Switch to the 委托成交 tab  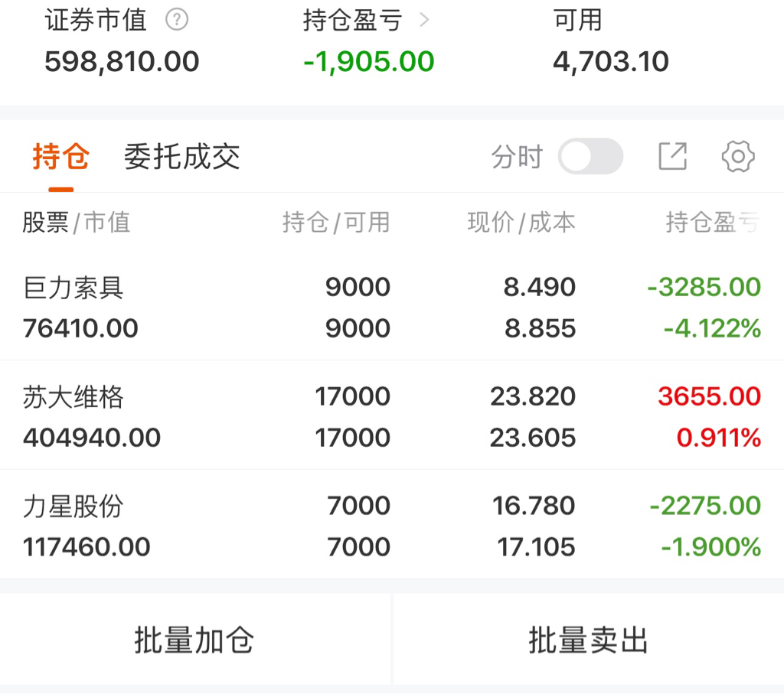point(182,156)
